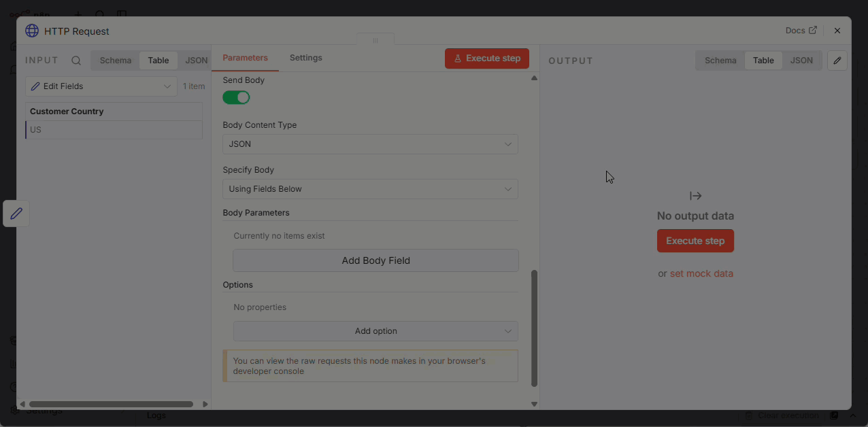The width and height of the screenshot is (868, 427).
Task: Click the search icon in Input panel
Action: click(x=76, y=61)
